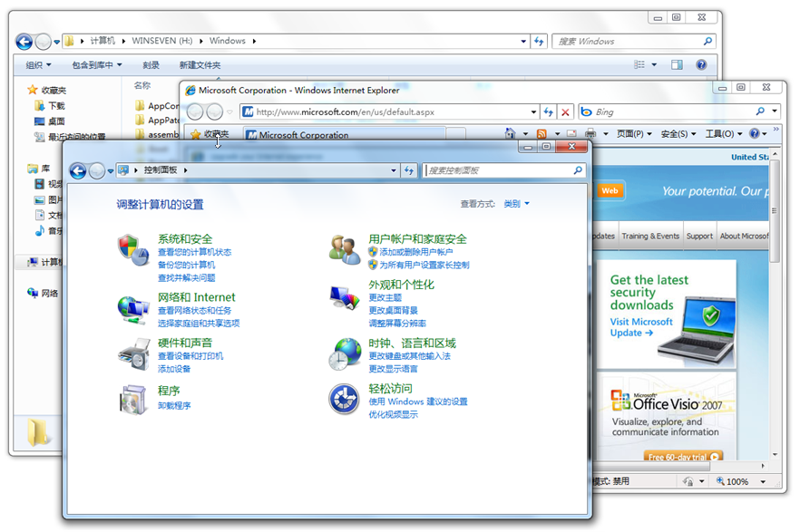Open Bing search provider dropdown arrow
This screenshot has width=800, height=532.
click(775, 111)
